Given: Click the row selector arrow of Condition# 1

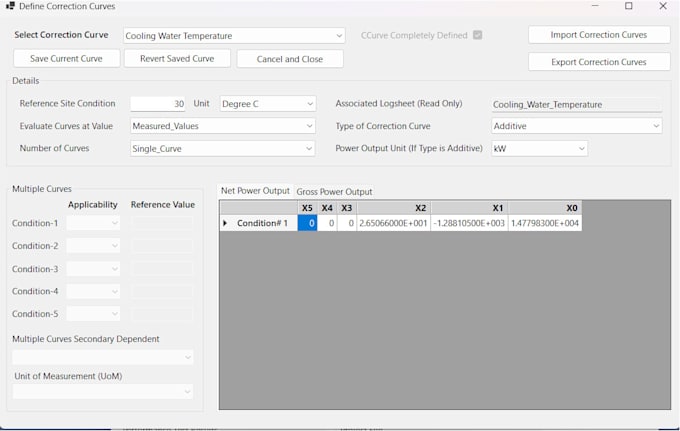Looking at the screenshot, I should [x=225, y=223].
